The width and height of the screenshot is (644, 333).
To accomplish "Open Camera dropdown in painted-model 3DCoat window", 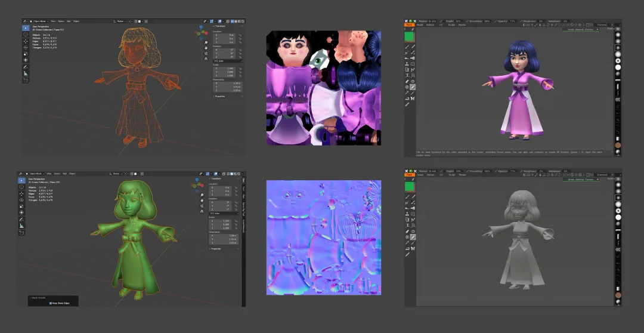I will pyautogui.click(x=605, y=25).
